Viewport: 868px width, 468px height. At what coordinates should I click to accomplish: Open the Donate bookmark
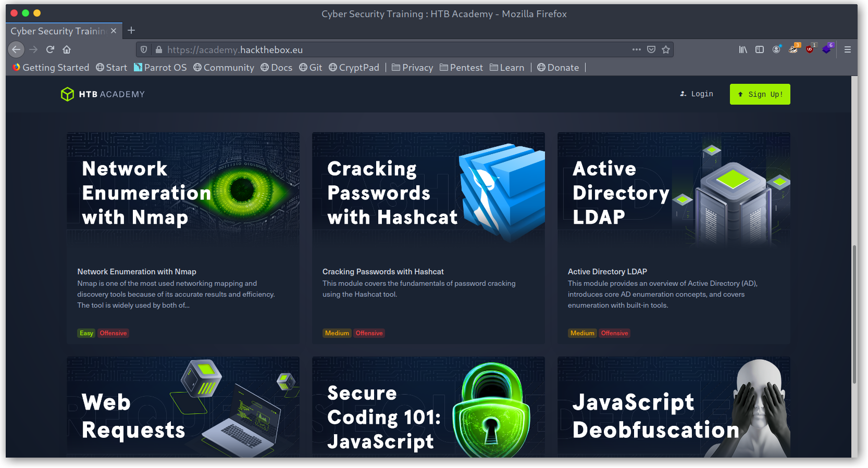[x=558, y=68]
